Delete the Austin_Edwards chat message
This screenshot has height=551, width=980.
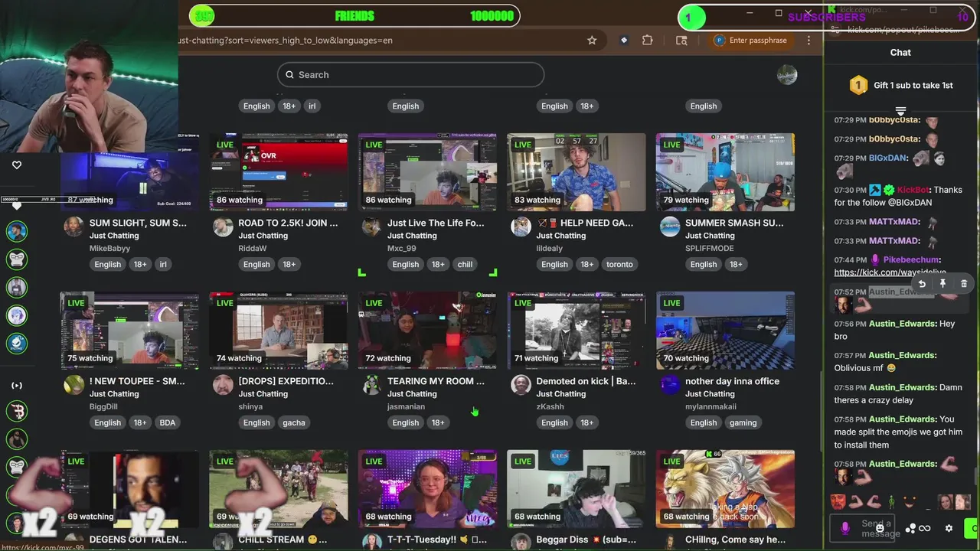tap(964, 284)
